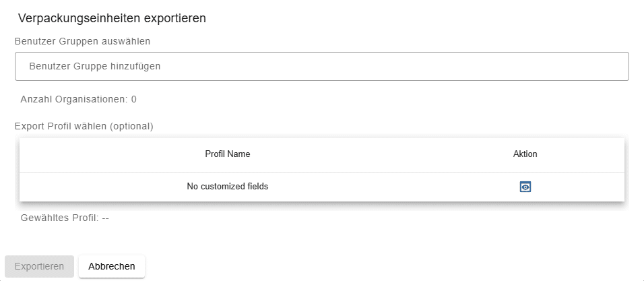Click the Gewähltes Profil label text
Image resolution: width=644 pixels, height=281 pixels.
click(59, 218)
